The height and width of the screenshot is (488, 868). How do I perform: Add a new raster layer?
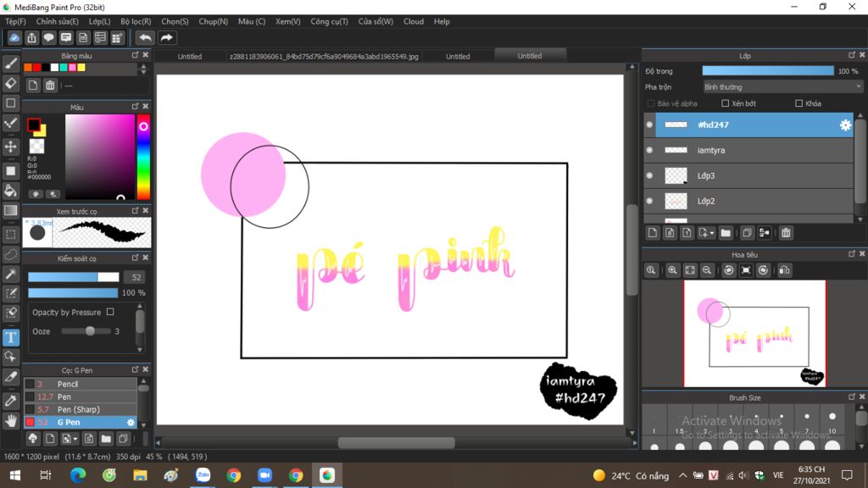click(x=653, y=233)
